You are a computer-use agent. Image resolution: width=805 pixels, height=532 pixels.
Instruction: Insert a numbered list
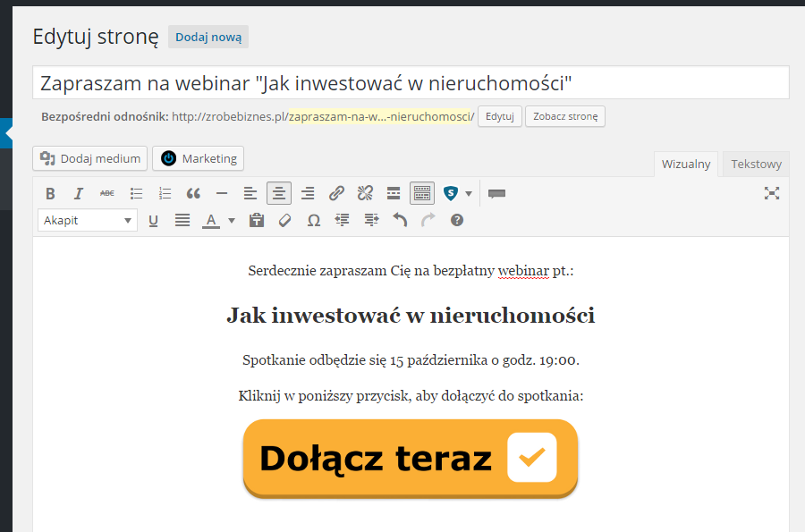click(165, 193)
